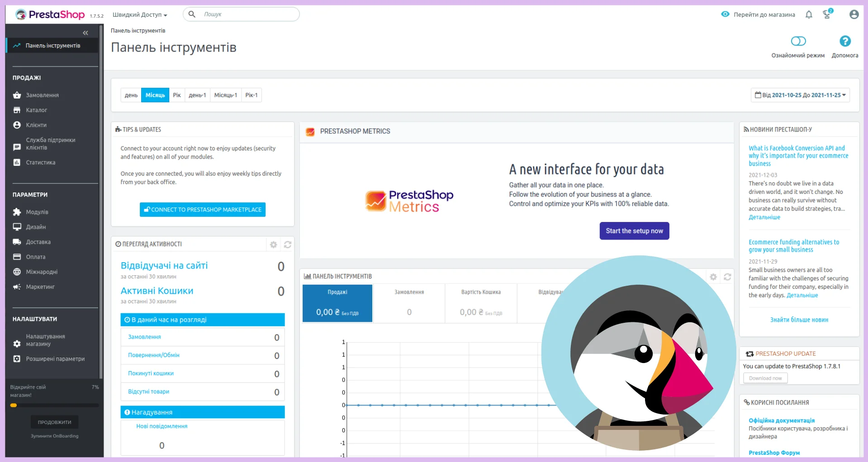The image size is (868, 462).
Task: Click the Каталог store icon in sidebar
Action: pyautogui.click(x=17, y=110)
